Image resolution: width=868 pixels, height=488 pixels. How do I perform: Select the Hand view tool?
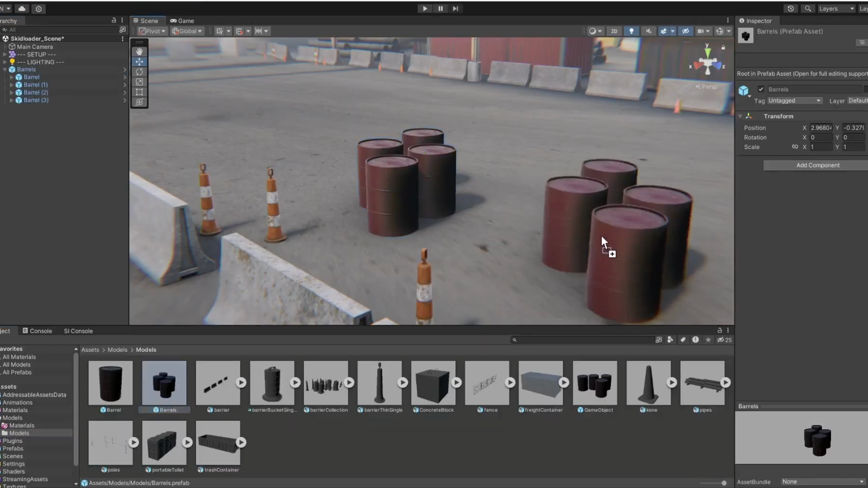pos(139,51)
